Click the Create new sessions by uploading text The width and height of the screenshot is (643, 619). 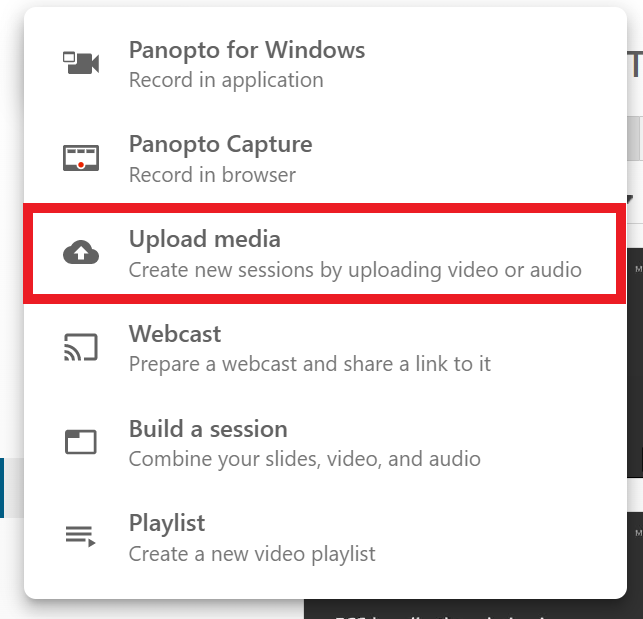pos(355,270)
